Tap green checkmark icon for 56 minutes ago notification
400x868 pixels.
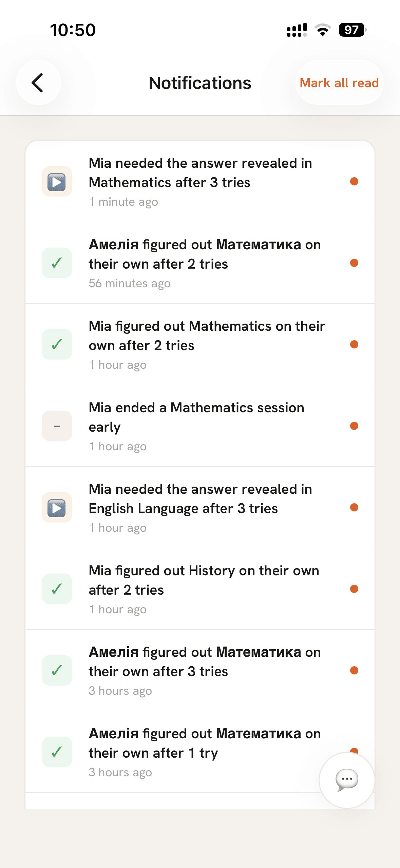pos(57,263)
